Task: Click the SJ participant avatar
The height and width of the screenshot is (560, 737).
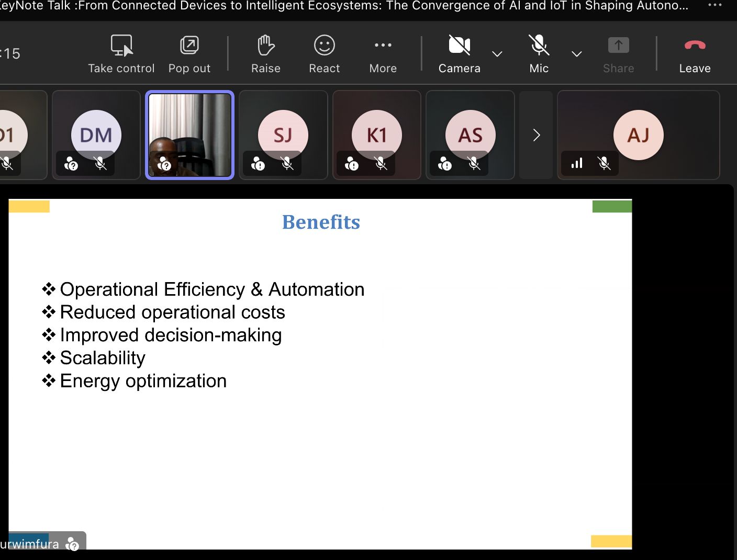Action: pyautogui.click(x=283, y=135)
